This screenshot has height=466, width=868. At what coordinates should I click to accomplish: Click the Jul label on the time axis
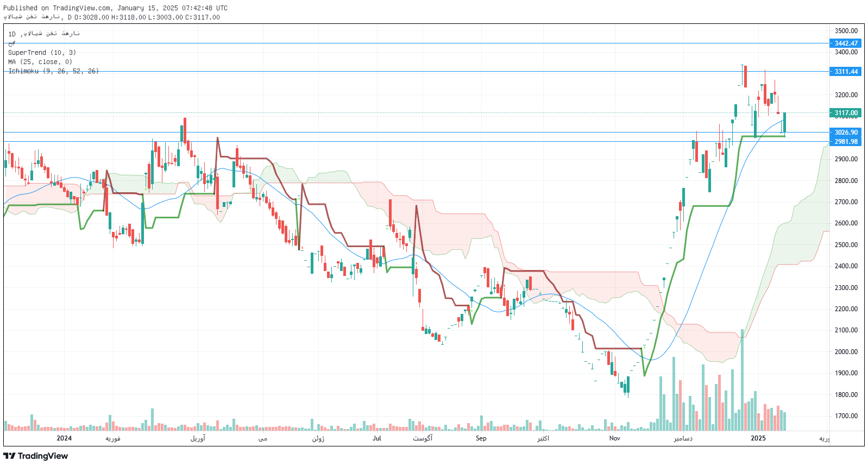coord(377,438)
